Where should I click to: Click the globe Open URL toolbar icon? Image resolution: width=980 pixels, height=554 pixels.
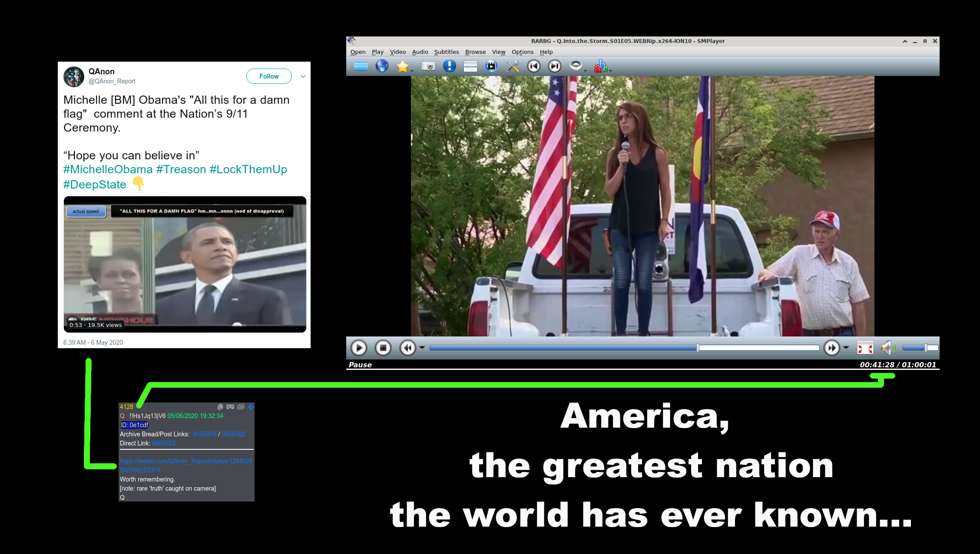382,66
